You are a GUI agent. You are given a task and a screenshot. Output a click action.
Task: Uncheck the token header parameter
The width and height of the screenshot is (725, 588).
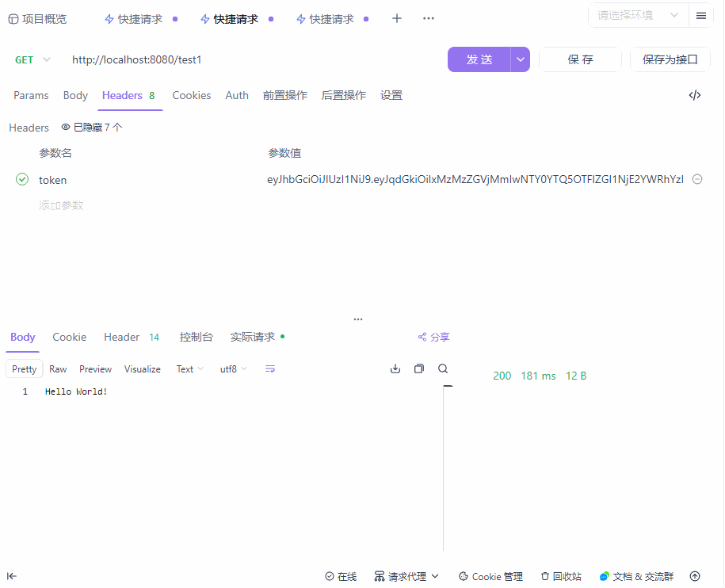coord(22,180)
